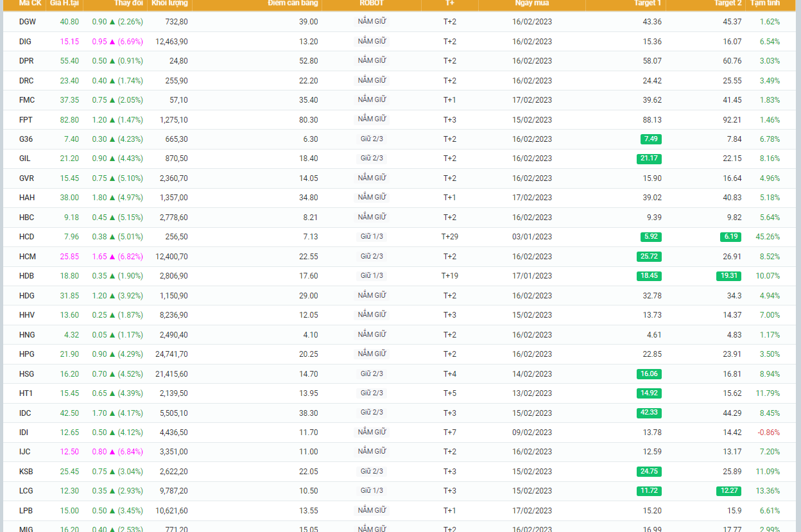The width and height of the screenshot is (801, 532).
Task: Click the green 25.72 badge in HCM row
Action: [650, 257]
